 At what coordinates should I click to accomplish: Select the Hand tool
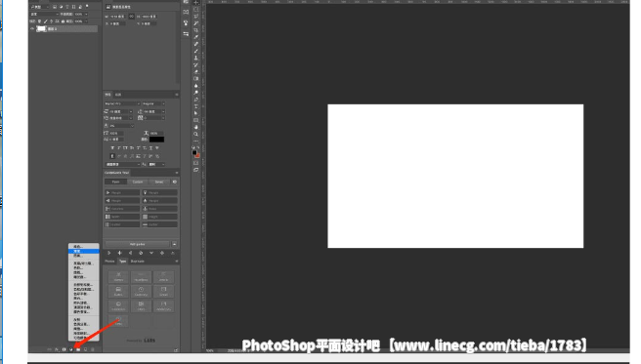pyautogui.click(x=196, y=127)
